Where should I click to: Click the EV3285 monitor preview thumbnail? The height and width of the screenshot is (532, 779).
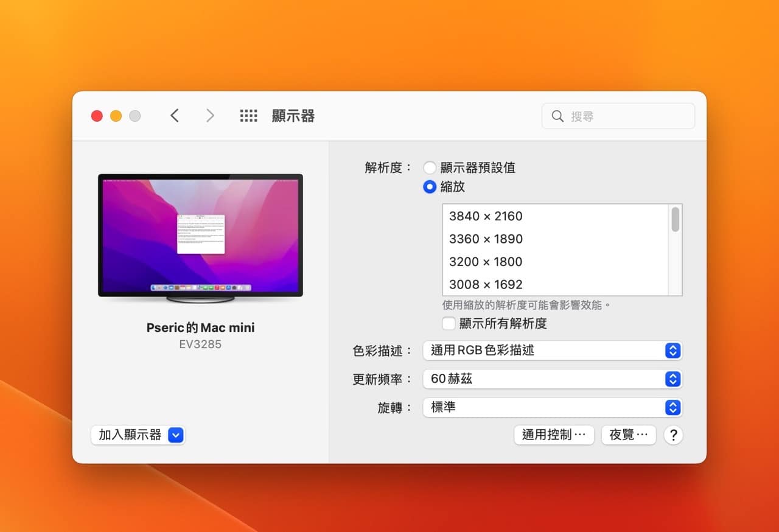point(200,239)
